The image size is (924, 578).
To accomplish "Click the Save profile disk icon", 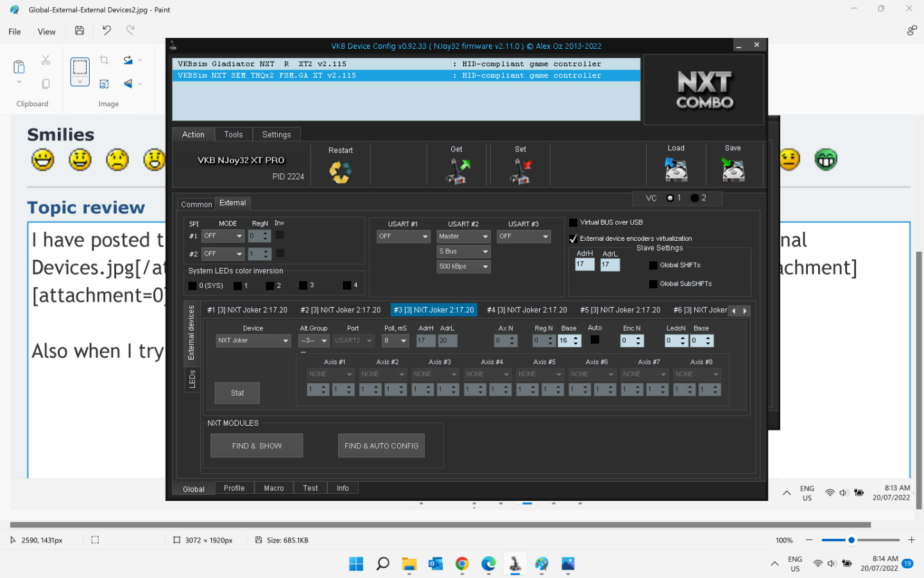I will pyautogui.click(x=733, y=170).
